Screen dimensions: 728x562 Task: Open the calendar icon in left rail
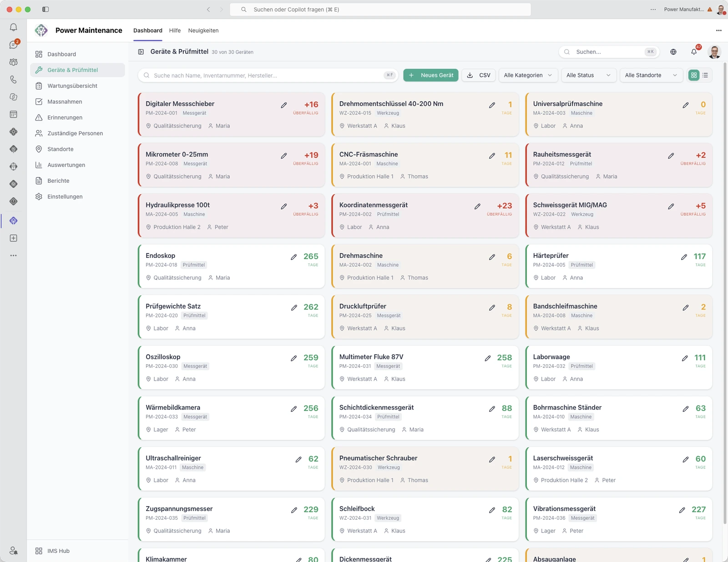(x=14, y=114)
